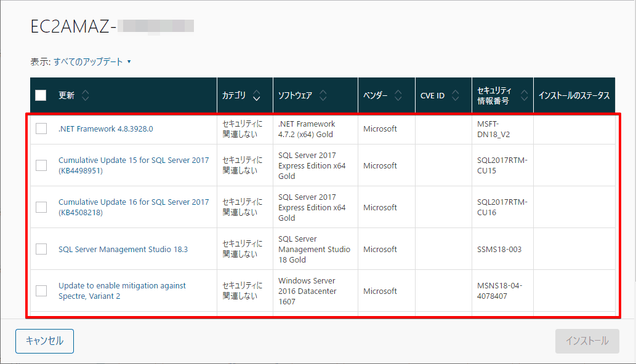Open Cumulative Update 16 for SQL Server 2017 link
636x364 pixels.
(134, 207)
